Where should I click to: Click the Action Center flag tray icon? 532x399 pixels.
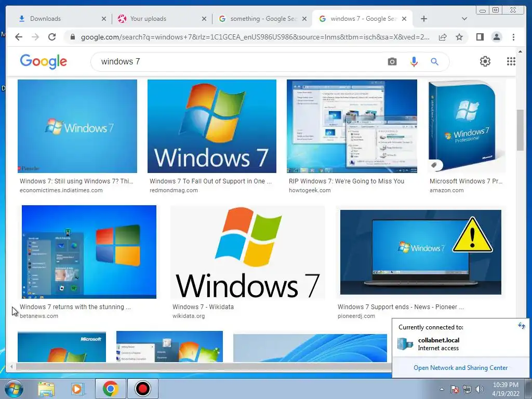coord(454,389)
